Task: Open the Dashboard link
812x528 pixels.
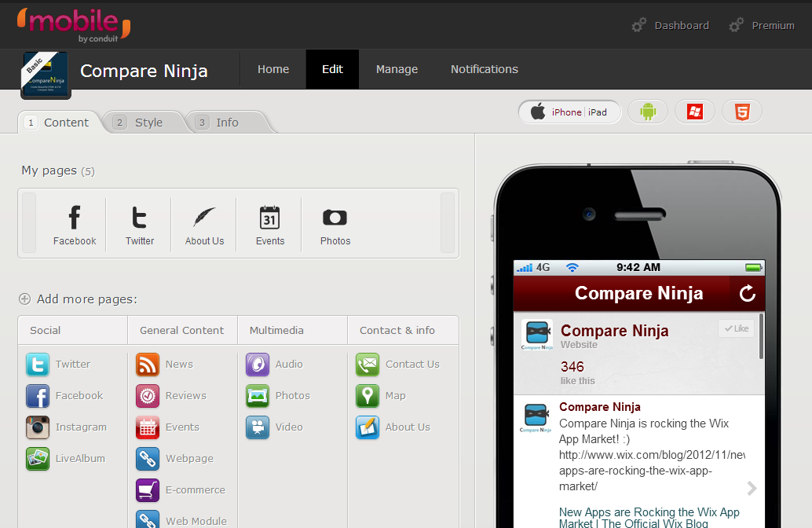Action: (x=671, y=25)
